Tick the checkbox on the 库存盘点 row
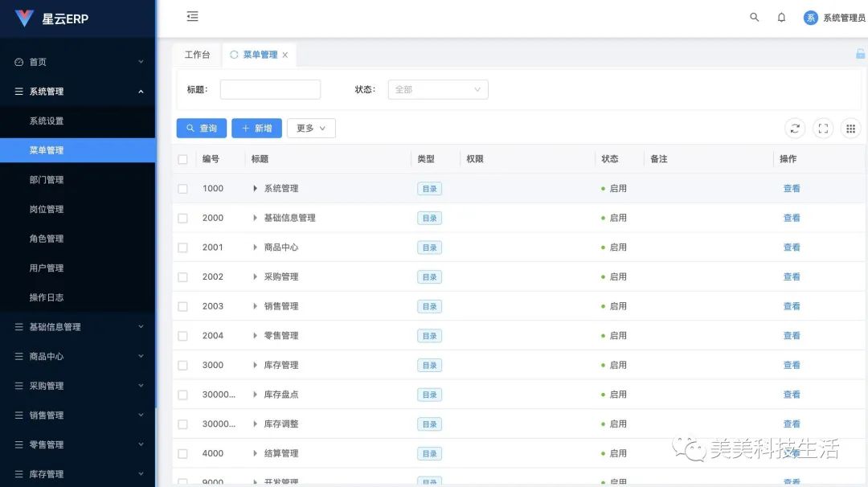Viewport: 868px width, 487px height. point(183,394)
